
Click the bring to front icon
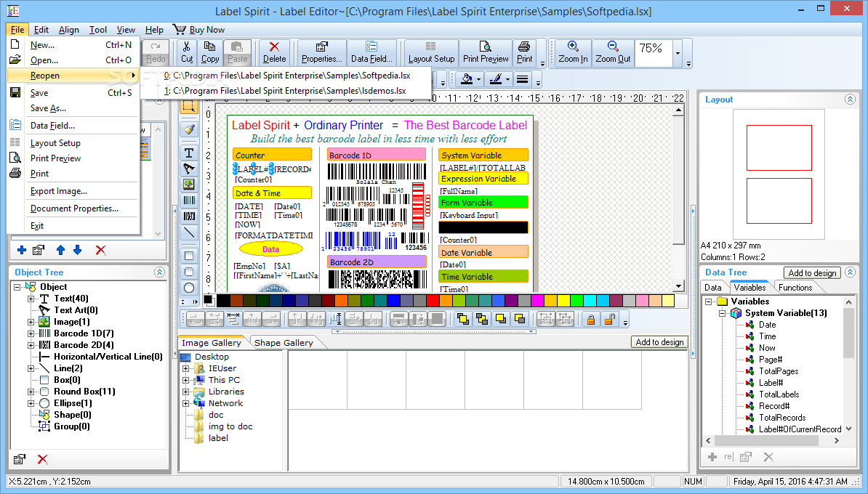click(463, 319)
